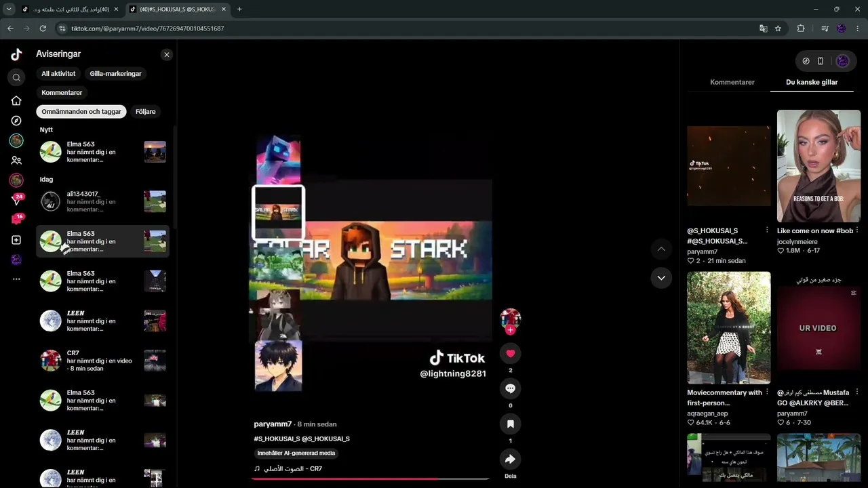The height and width of the screenshot is (488, 868).
Task: Open options menu for @S_HOKUSAI_S video
Action: pyautogui.click(x=767, y=230)
